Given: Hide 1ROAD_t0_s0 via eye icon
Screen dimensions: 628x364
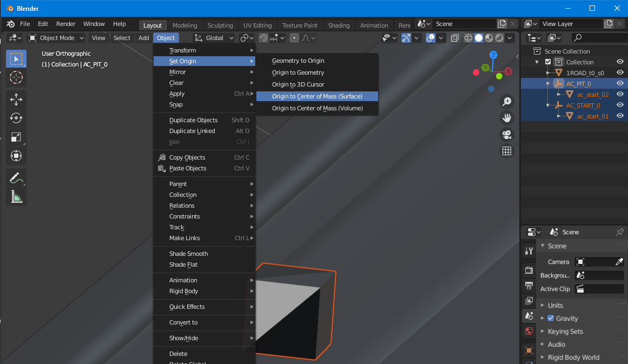Looking at the screenshot, I should coord(620,72).
